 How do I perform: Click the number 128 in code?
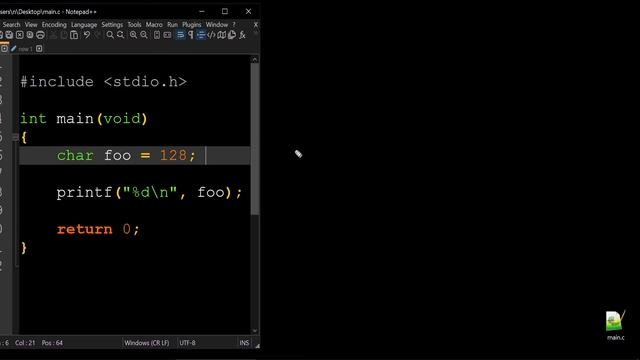(x=173, y=156)
